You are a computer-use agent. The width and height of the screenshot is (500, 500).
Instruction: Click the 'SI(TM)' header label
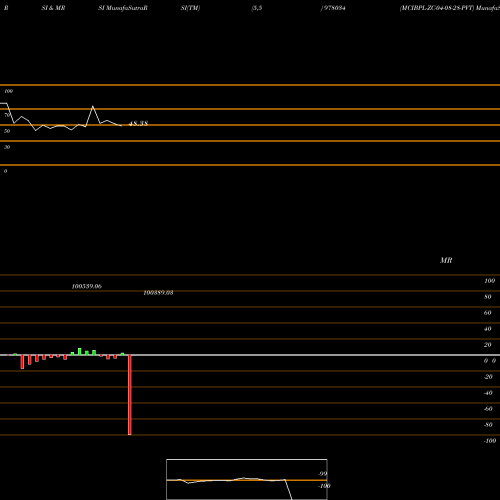(190, 8)
